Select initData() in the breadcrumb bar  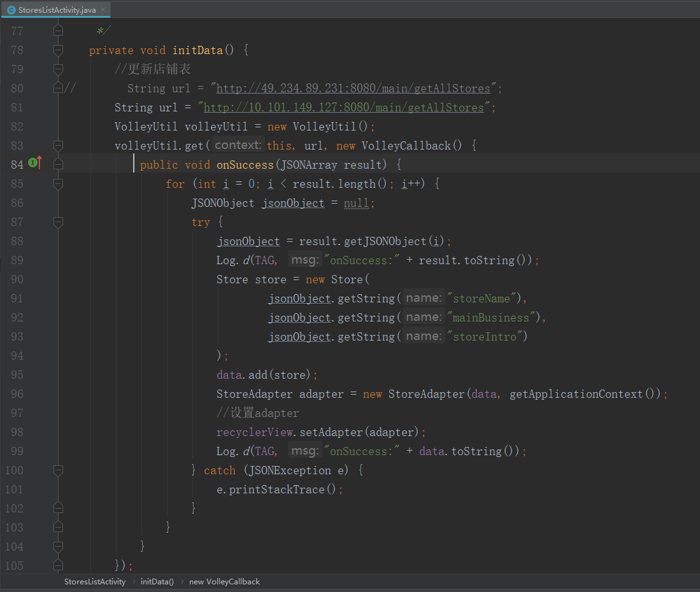pyautogui.click(x=157, y=581)
